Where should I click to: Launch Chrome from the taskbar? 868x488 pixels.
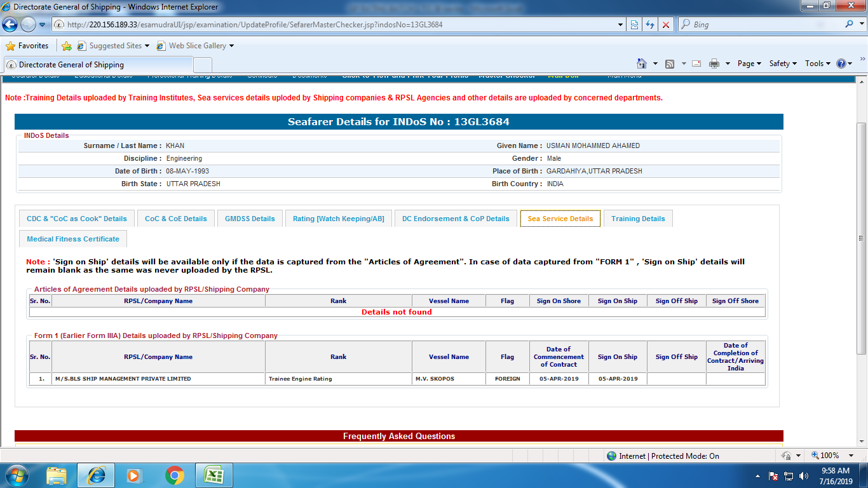174,475
